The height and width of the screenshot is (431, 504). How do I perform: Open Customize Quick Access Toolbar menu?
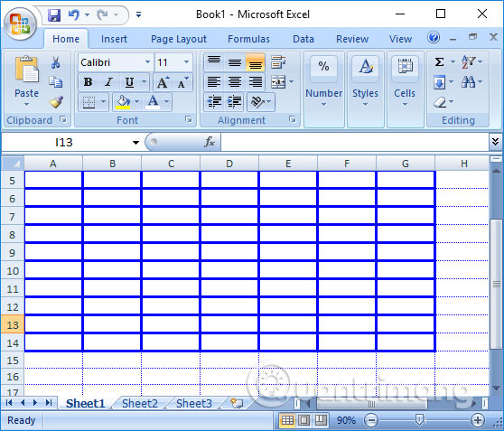pos(138,14)
